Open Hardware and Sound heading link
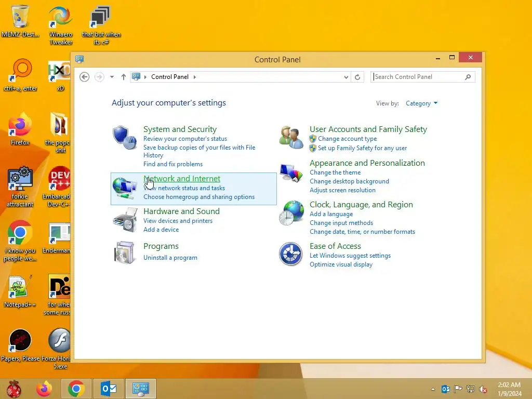The width and height of the screenshot is (532, 399). tap(181, 211)
